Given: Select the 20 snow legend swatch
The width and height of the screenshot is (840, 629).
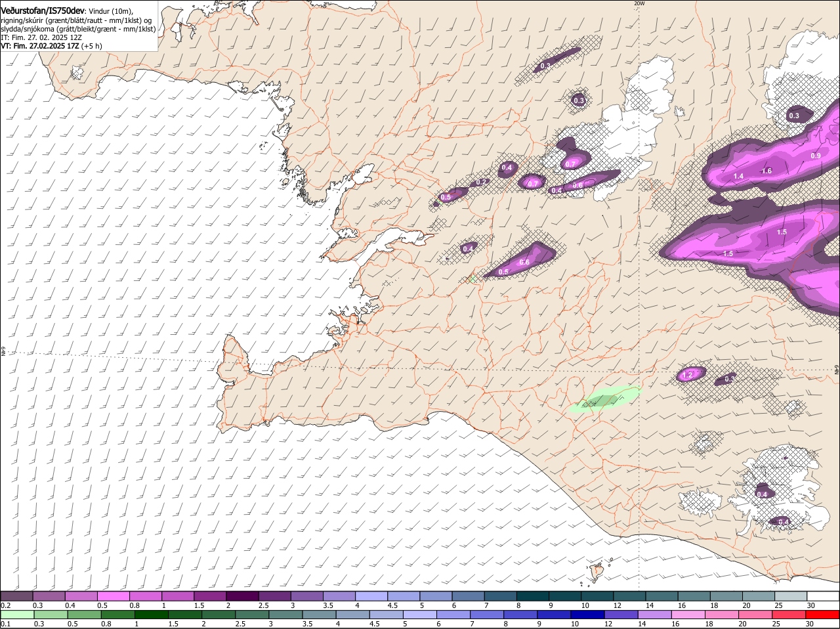Looking at the screenshot, I should (759, 596).
